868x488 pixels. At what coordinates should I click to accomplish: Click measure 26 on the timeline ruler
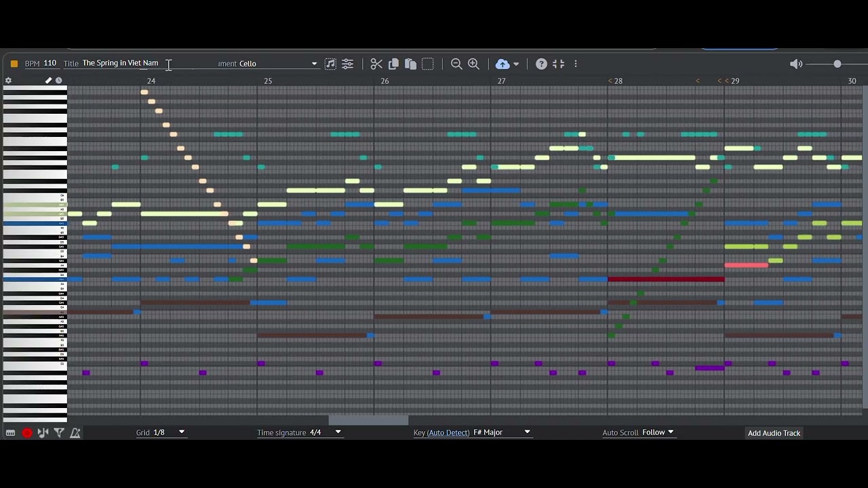click(x=384, y=81)
